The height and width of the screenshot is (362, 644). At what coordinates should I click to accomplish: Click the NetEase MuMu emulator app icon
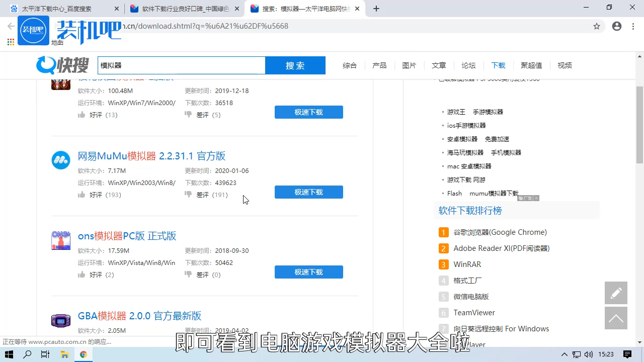[x=60, y=160]
